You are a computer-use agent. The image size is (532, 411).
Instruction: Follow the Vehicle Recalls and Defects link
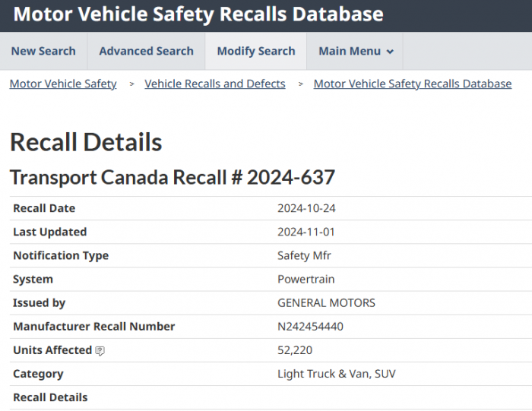click(215, 84)
